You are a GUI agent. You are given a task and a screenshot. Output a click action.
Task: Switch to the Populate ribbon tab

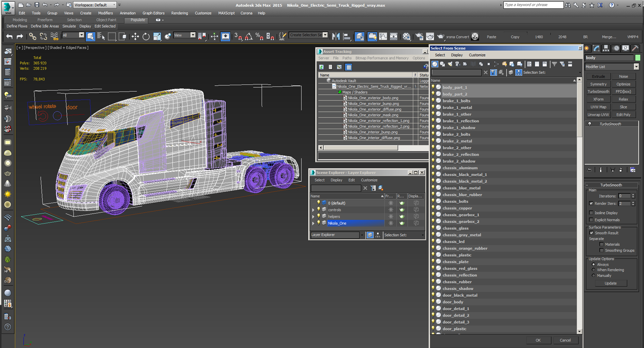138,20
